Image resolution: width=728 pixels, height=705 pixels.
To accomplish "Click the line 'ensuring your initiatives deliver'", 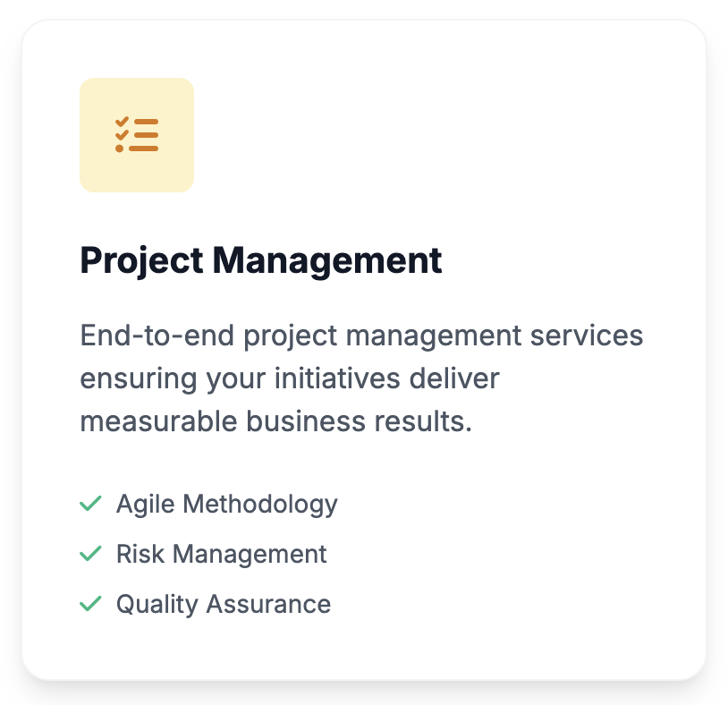I will (290, 378).
